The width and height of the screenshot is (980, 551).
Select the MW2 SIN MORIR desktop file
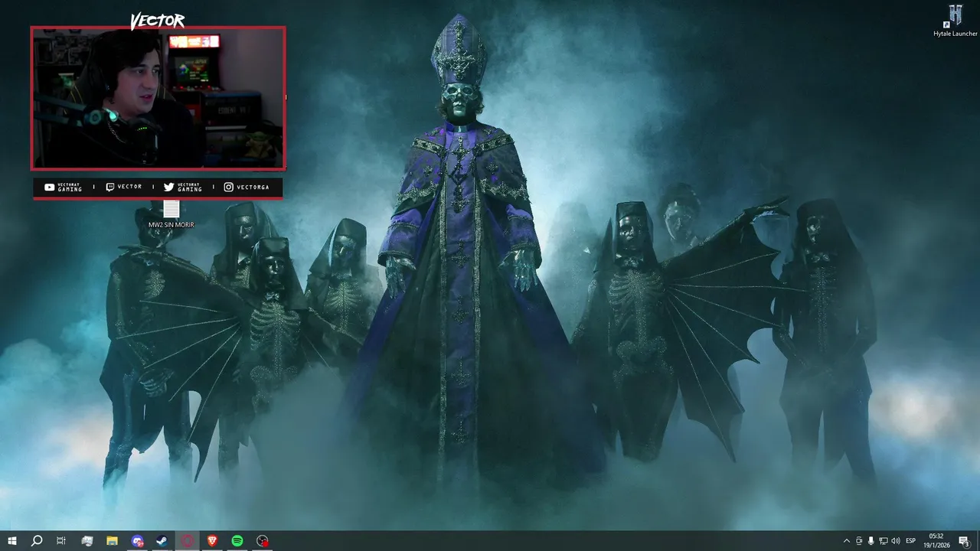(171, 214)
